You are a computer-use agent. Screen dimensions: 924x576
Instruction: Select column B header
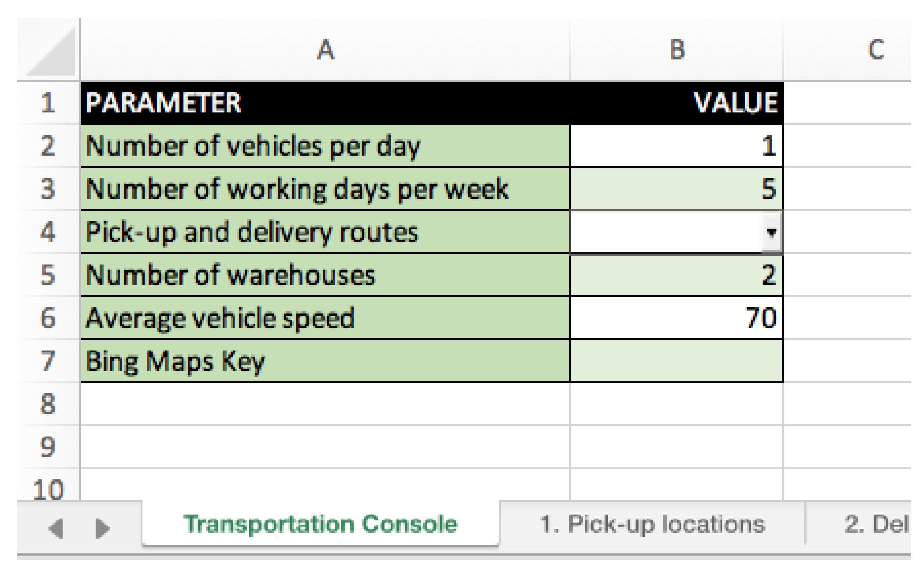(676, 49)
